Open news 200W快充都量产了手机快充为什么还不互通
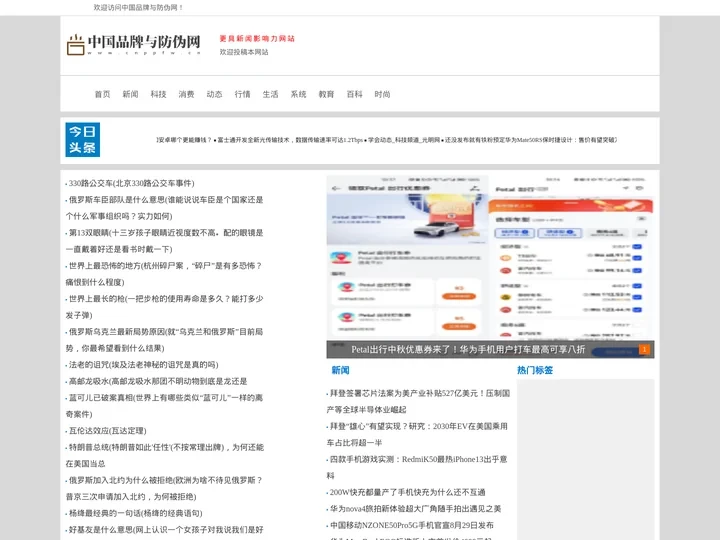 [407, 493]
